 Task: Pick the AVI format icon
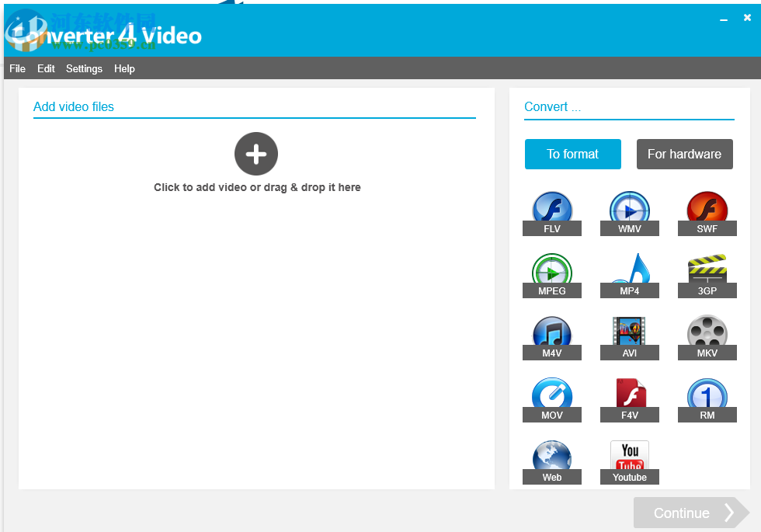(x=630, y=332)
